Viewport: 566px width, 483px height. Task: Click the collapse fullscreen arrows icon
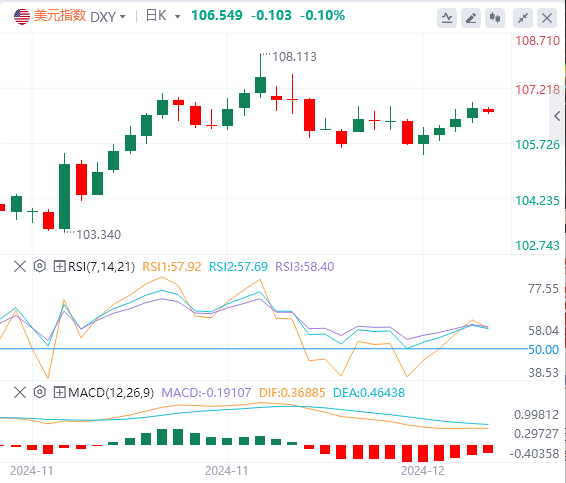point(523,18)
